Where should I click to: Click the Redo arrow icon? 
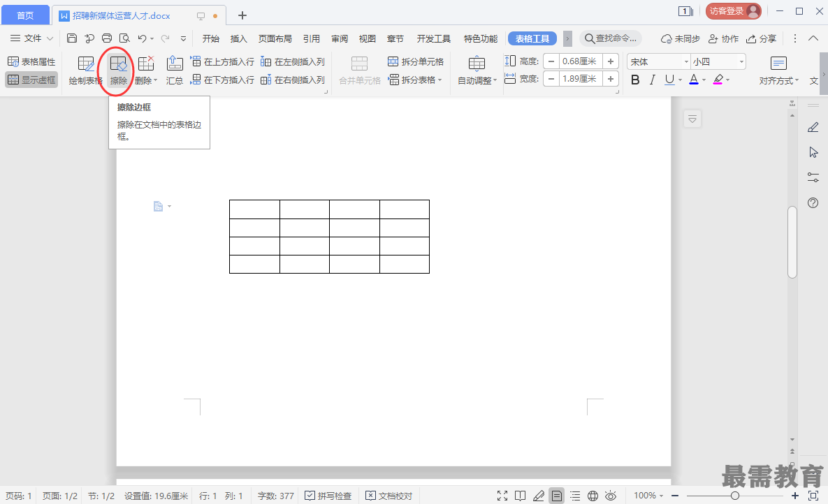click(x=166, y=38)
